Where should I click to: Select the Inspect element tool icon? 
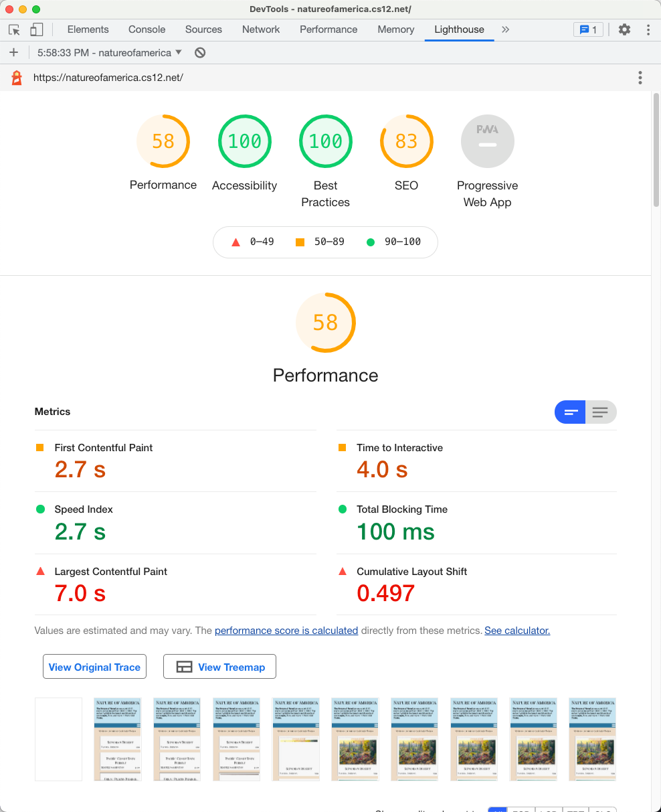click(x=13, y=29)
